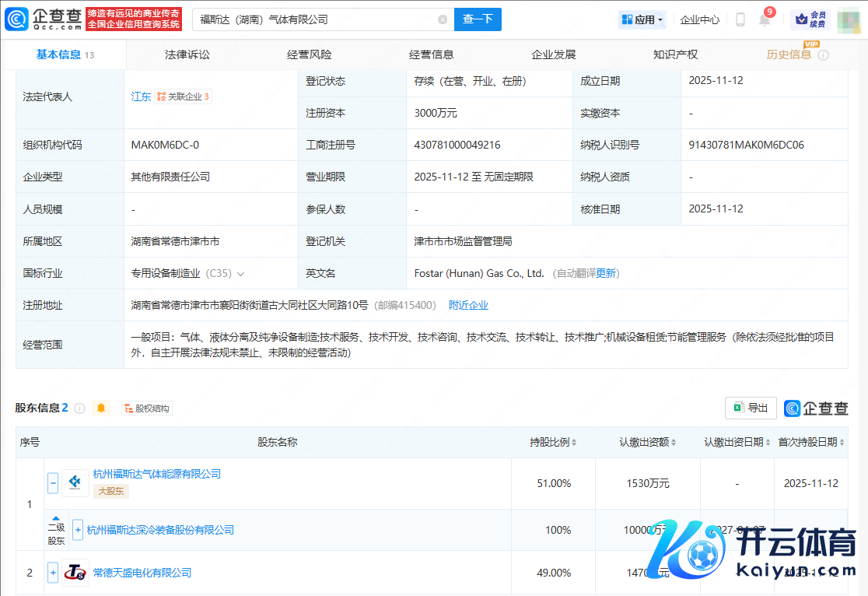Collapse the 杭州福斯达气体能源有限公司 shareholder row
This screenshot has width=868, height=596.
click(53, 483)
